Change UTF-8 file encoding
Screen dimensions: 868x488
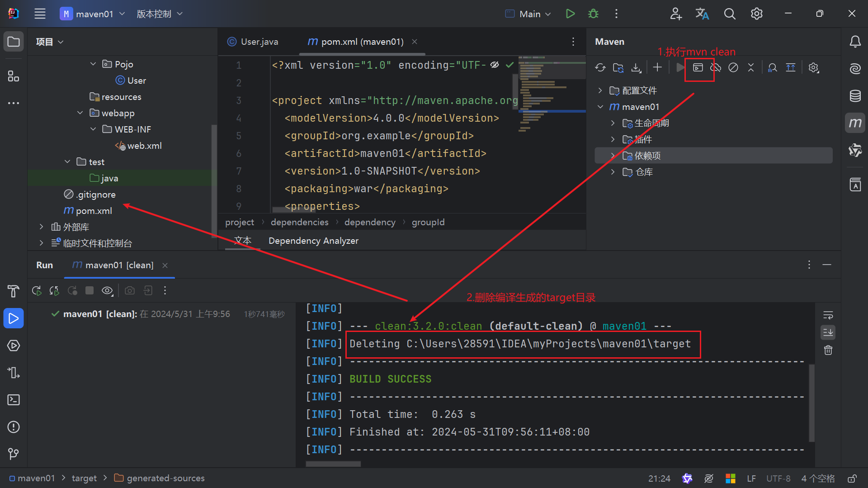coord(778,479)
